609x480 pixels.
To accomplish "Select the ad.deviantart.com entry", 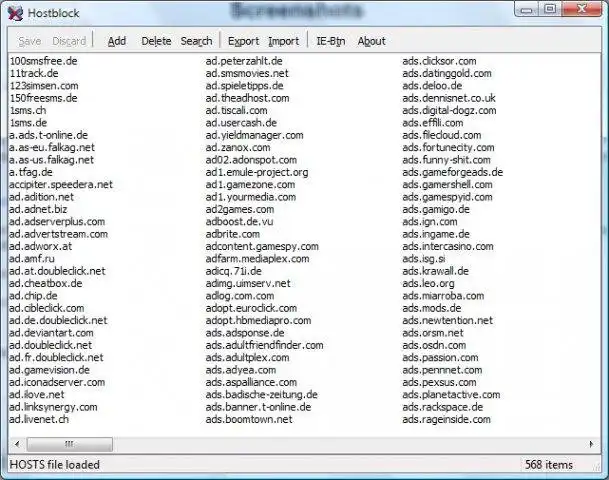I will pyautogui.click(x=51, y=333).
